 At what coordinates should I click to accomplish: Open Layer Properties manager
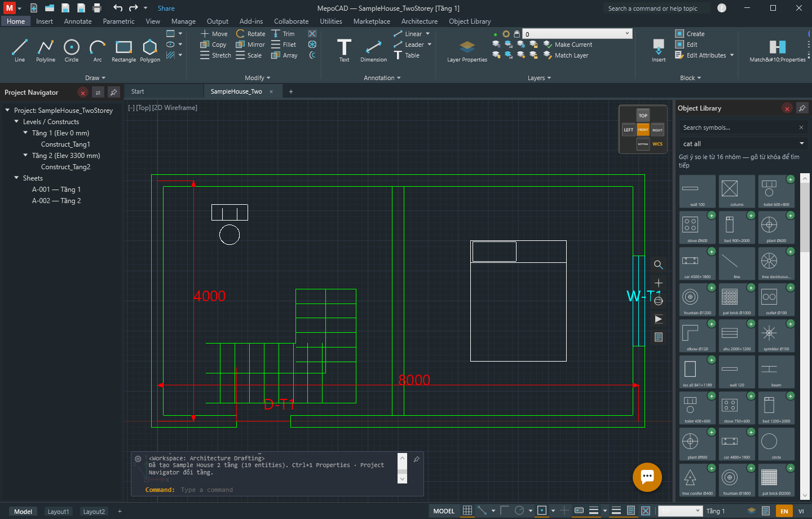(x=467, y=51)
